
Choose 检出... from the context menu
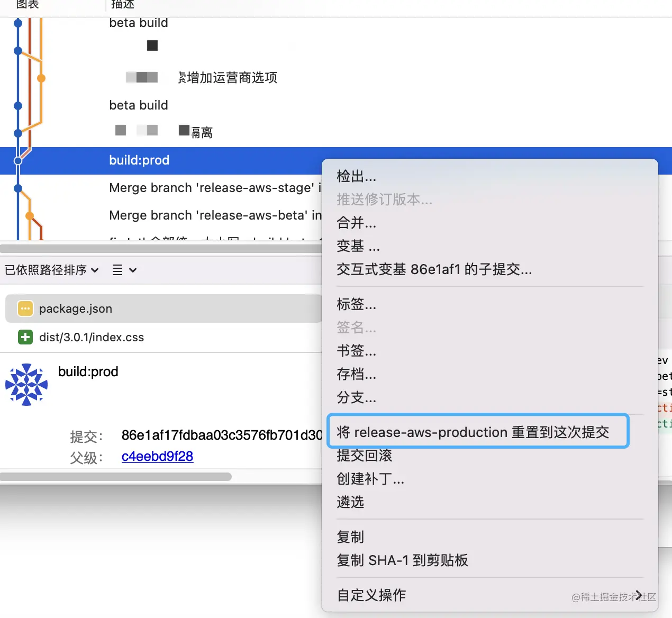coord(357,176)
